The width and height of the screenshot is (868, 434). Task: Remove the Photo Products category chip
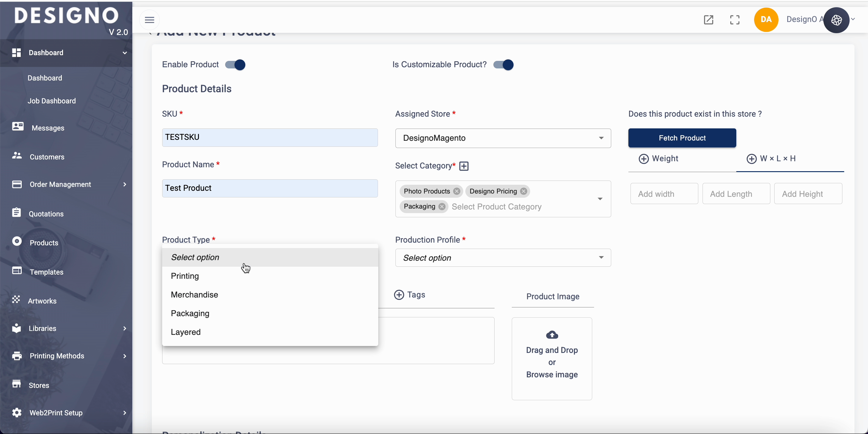(x=457, y=191)
